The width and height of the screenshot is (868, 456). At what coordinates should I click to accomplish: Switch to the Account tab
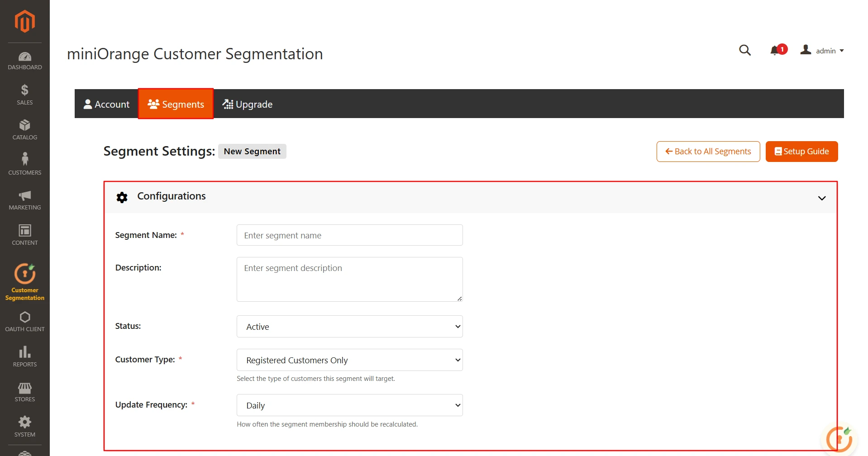106,104
